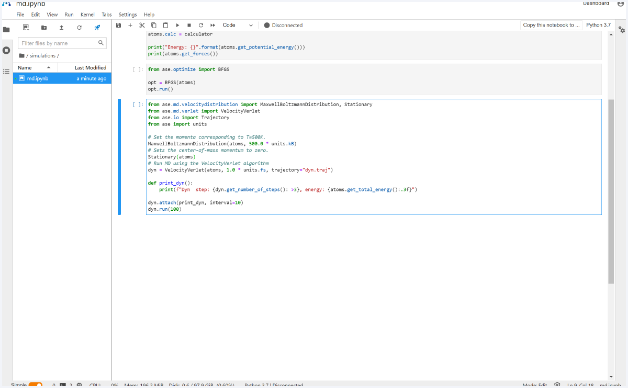The image size is (628, 388).
Task: Open the cell type Code dropdown
Action: [238, 25]
